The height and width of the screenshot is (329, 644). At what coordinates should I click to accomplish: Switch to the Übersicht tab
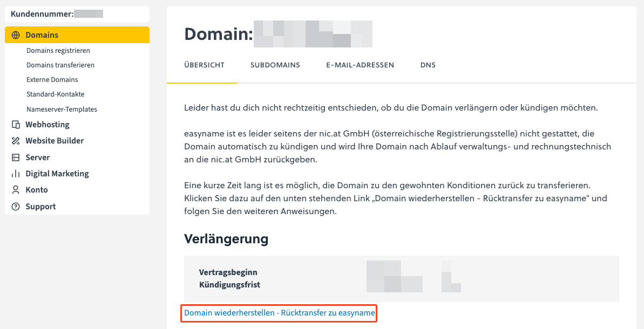(204, 65)
